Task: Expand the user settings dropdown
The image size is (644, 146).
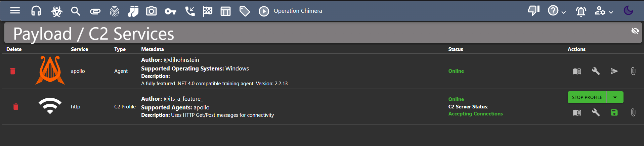Action: tap(604, 11)
